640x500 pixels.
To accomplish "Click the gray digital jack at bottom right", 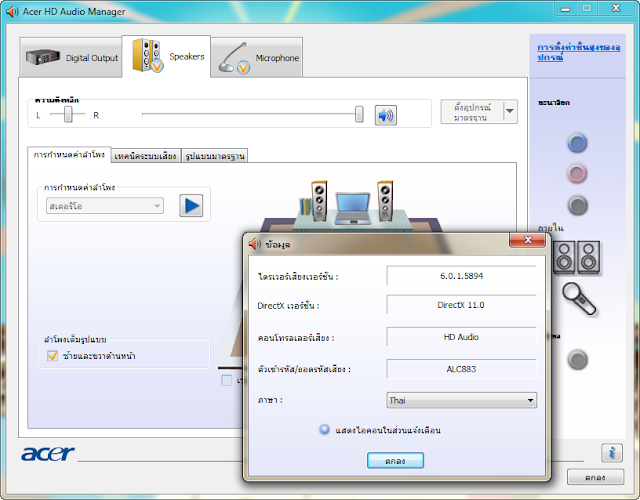I will click(577, 360).
